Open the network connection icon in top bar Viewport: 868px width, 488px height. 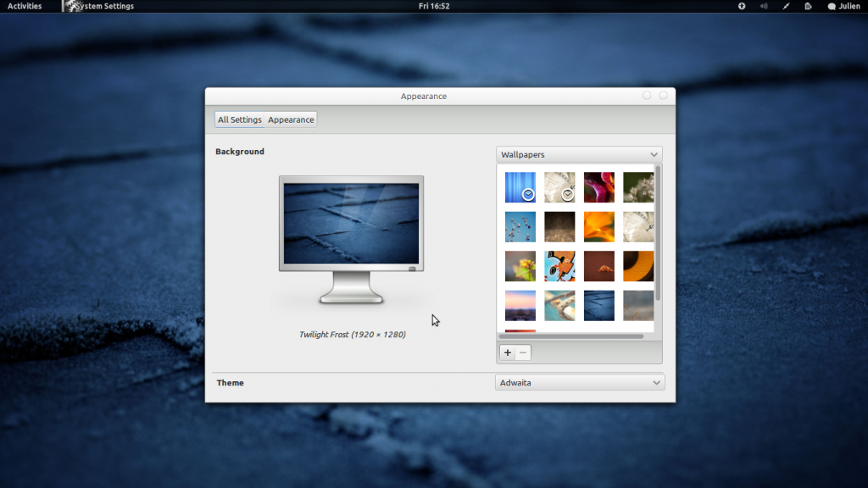coord(786,6)
